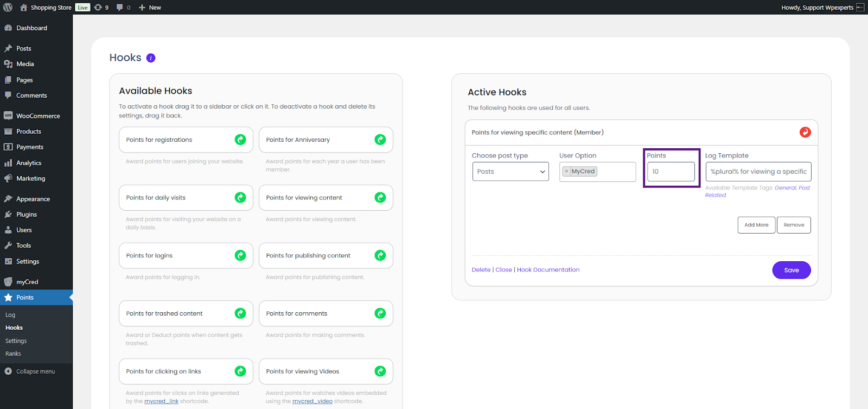
Task: Open the WooCommerce menu item
Action: point(38,116)
